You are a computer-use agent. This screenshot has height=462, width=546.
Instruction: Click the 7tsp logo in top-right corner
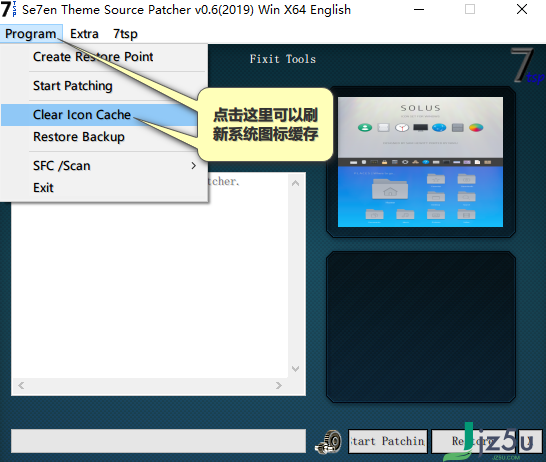[527, 66]
